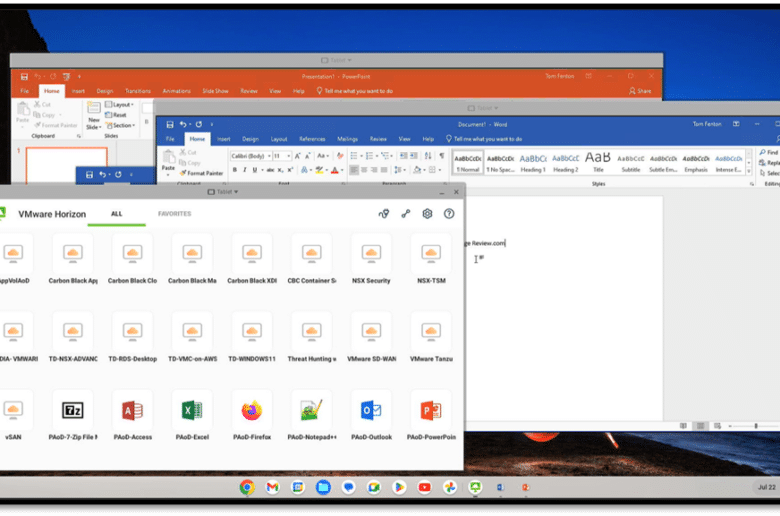Image resolution: width=780 pixels, height=516 pixels.
Task: Save the Word document via quick access
Action: pos(170,124)
